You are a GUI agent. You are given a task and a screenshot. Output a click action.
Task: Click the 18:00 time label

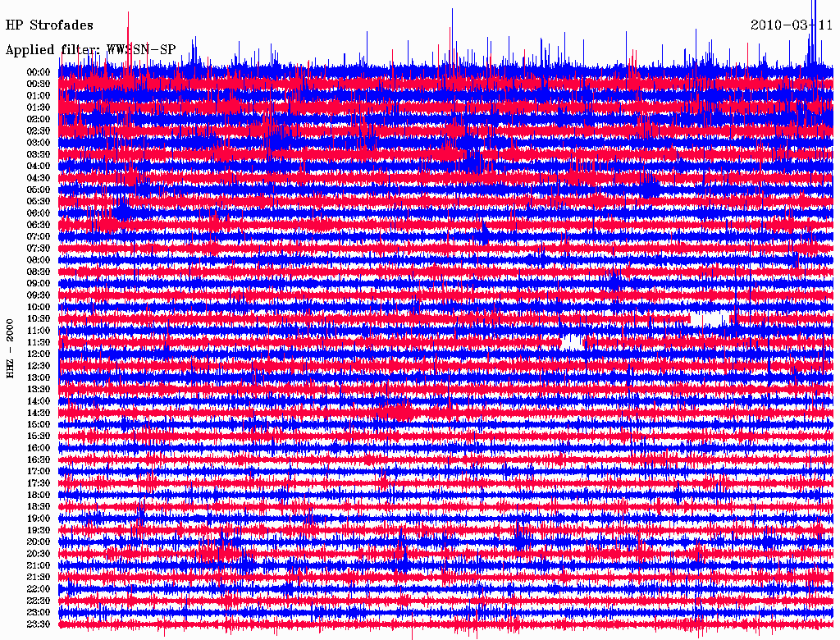point(39,496)
